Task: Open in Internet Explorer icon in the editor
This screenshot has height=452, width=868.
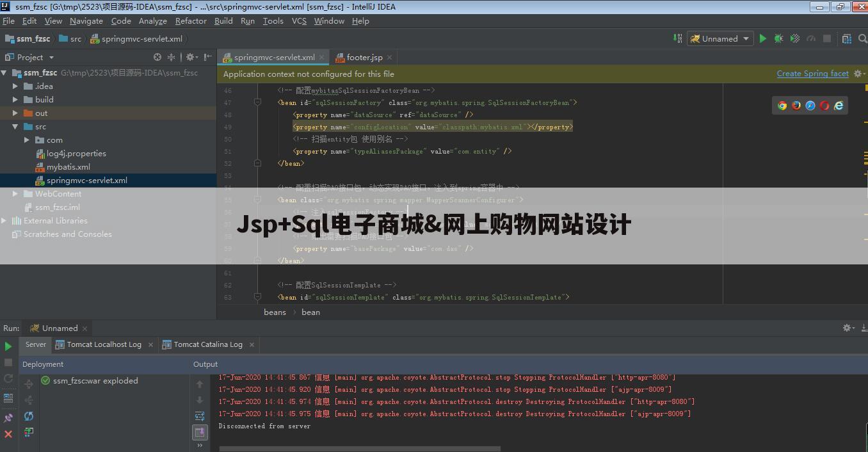Action: (x=839, y=106)
